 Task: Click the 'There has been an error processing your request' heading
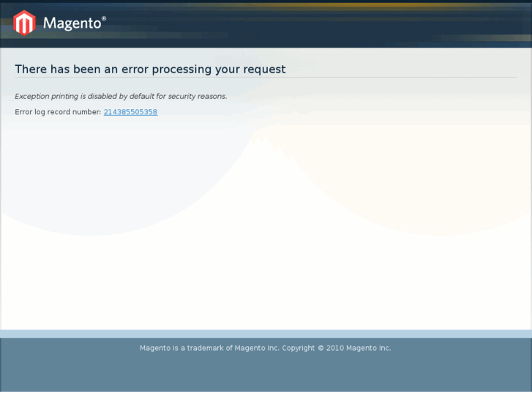pyautogui.click(x=150, y=70)
